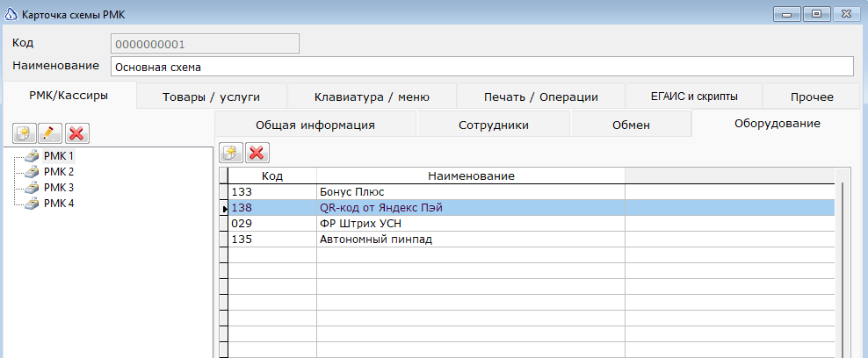This screenshot has width=868, height=358.
Task: Go to ЕГАИС и скрипты tab
Action: [693, 97]
